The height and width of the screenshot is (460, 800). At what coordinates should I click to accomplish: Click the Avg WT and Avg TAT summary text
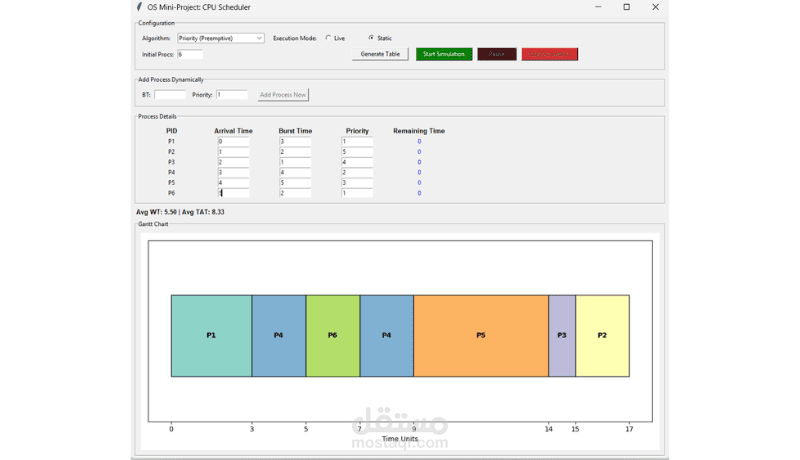click(x=180, y=212)
